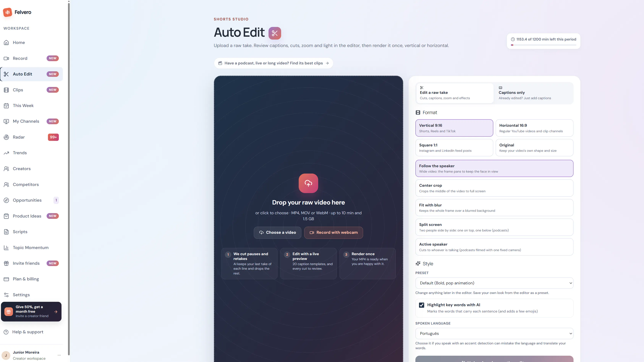Viewport: 644px width, 362px height.
Task: Open the Find its best clips link
Action: pyautogui.click(x=273, y=63)
